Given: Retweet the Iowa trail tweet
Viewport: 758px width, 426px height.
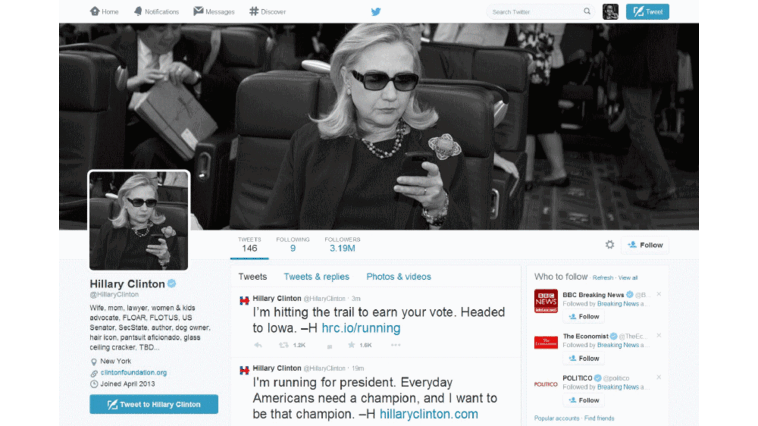Looking at the screenshot, I should (x=284, y=345).
